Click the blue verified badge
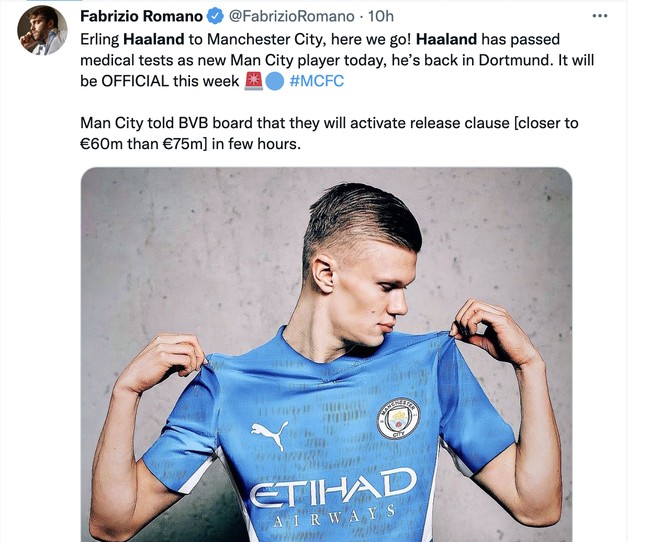The image size is (650, 542). [214, 16]
